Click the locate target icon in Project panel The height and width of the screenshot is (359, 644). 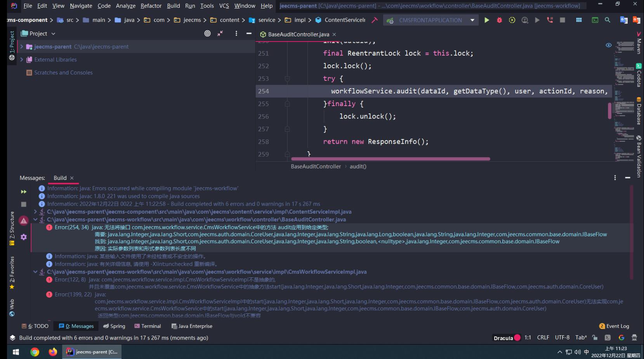pos(208,34)
